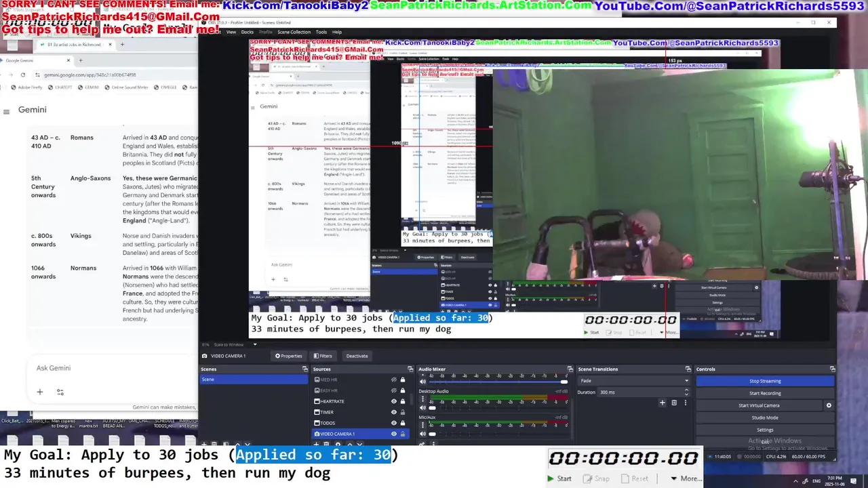Open the Docks menu in OBS
This screenshot has height=488, width=868.
point(248,32)
